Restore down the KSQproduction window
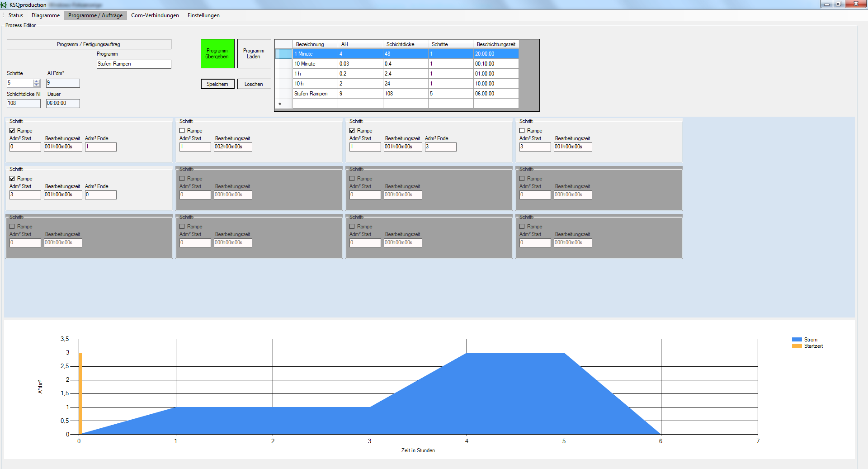 coord(838,4)
